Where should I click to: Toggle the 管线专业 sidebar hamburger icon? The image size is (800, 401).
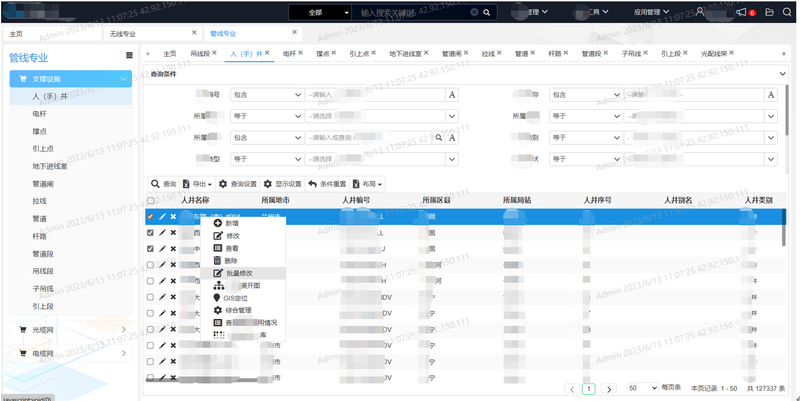pyautogui.click(x=129, y=55)
